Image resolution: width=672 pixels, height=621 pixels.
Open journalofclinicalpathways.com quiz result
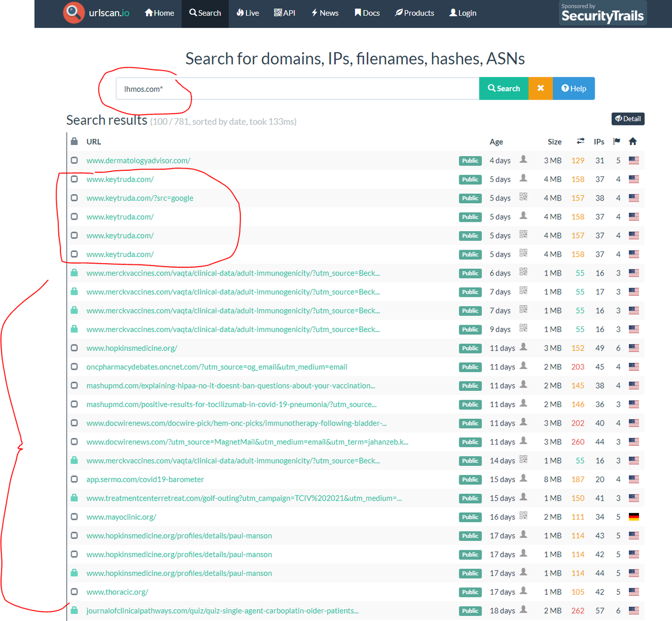[222, 611]
